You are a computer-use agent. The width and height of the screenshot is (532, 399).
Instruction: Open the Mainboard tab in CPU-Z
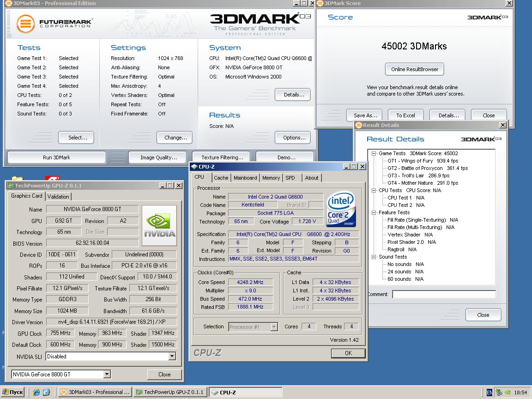(245, 178)
